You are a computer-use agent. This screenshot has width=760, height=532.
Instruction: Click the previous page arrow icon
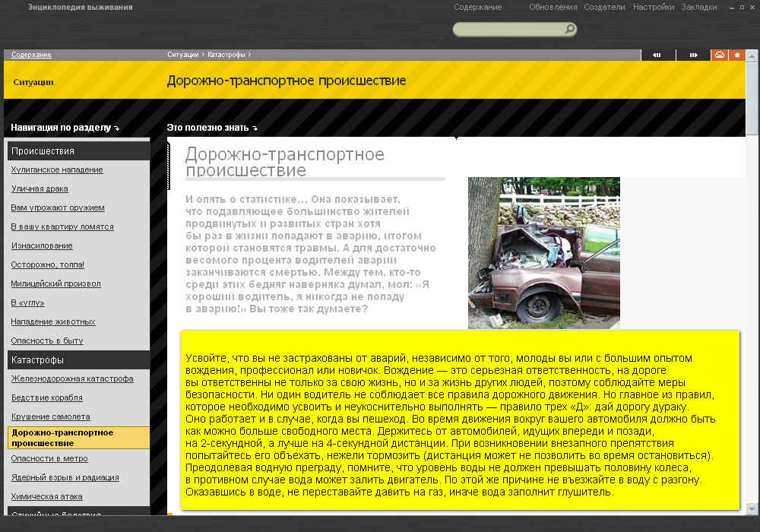657,55
